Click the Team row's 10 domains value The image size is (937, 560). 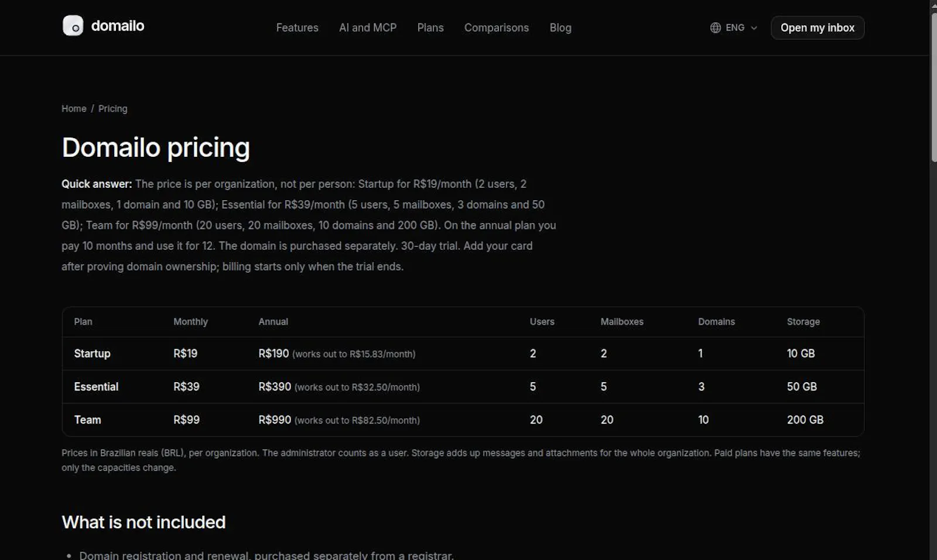pyautogui.click(x=703, y=420)
